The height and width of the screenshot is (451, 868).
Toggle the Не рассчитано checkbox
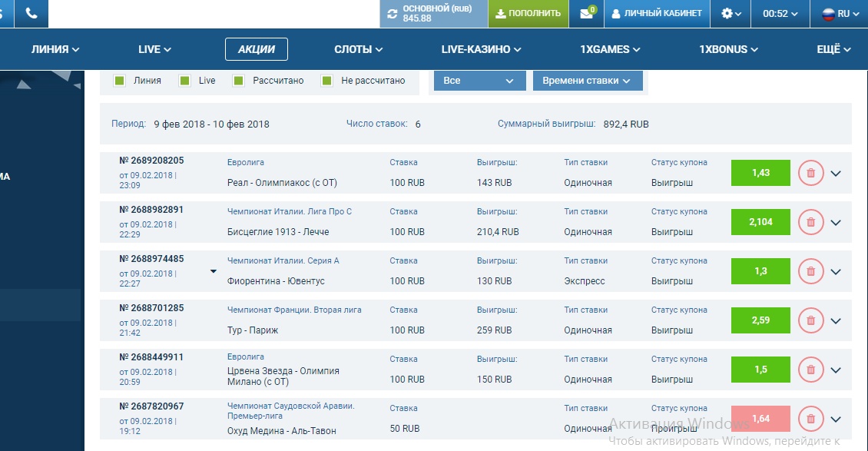point(326,81)
